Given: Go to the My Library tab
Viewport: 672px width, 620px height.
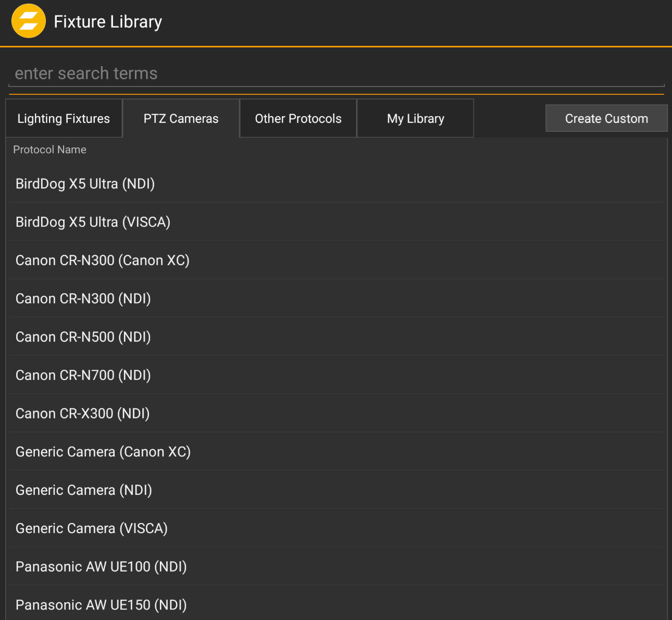Looking at the screenshot, I should pyautogui.click(x=416, y=119).
